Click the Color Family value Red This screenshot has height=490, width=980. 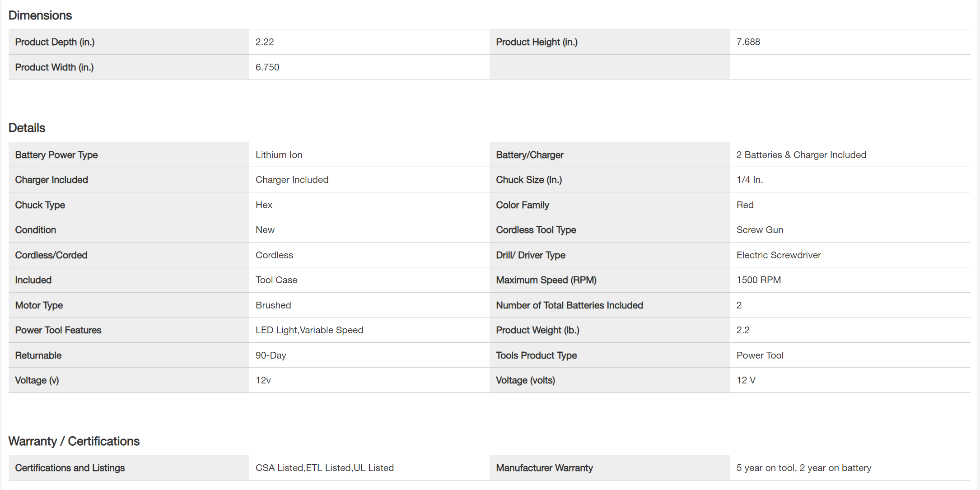(745, 205)
